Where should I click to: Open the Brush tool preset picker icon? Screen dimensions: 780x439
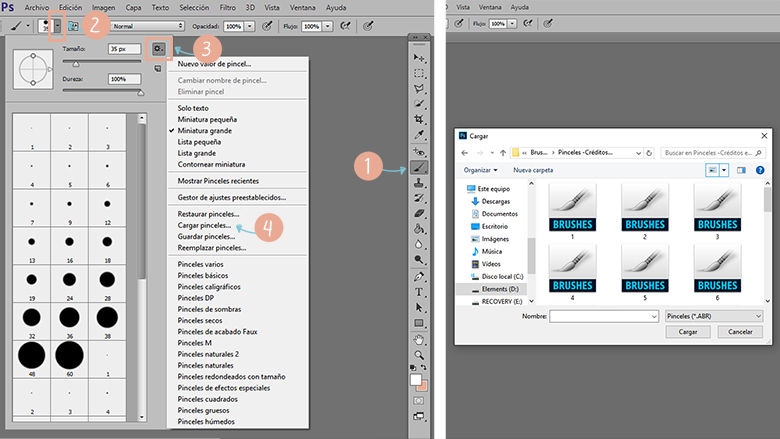pyautogui.click(x=18, y=26)
